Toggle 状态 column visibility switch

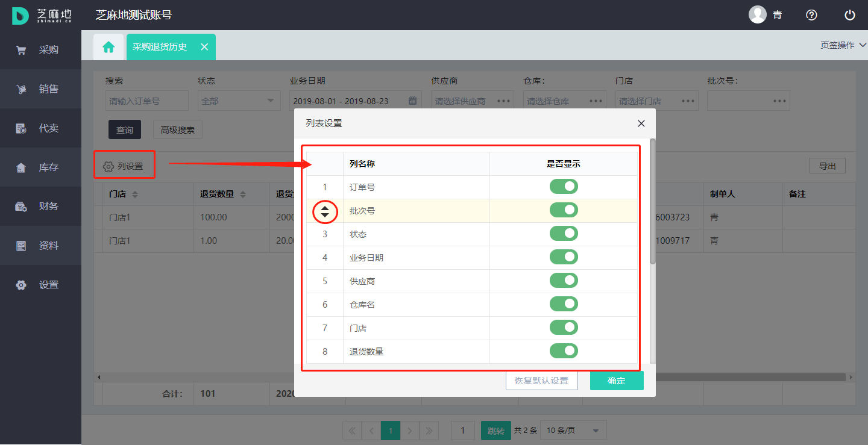pos(564,234)
